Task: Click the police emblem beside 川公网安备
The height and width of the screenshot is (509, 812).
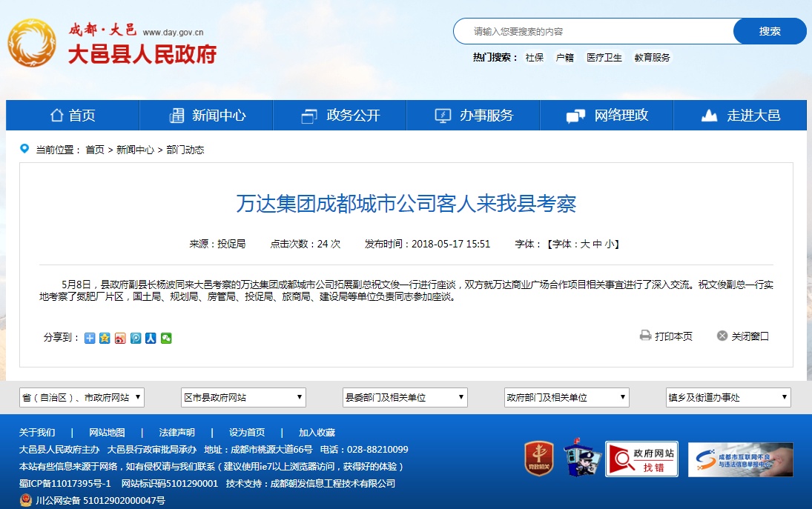Action: (25, 500)
